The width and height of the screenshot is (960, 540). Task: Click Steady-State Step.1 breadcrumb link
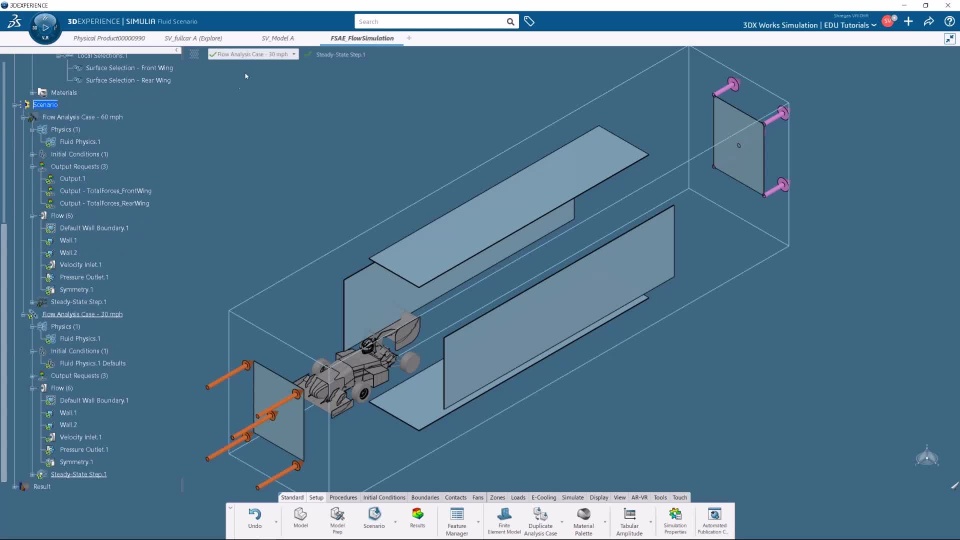[x=340, y=54]
